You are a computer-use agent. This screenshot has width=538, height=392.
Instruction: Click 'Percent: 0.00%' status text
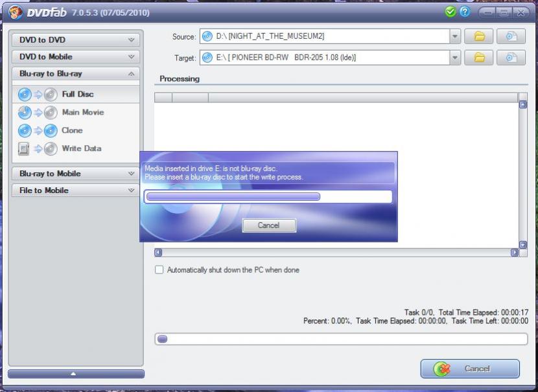(x=327, y=321)
